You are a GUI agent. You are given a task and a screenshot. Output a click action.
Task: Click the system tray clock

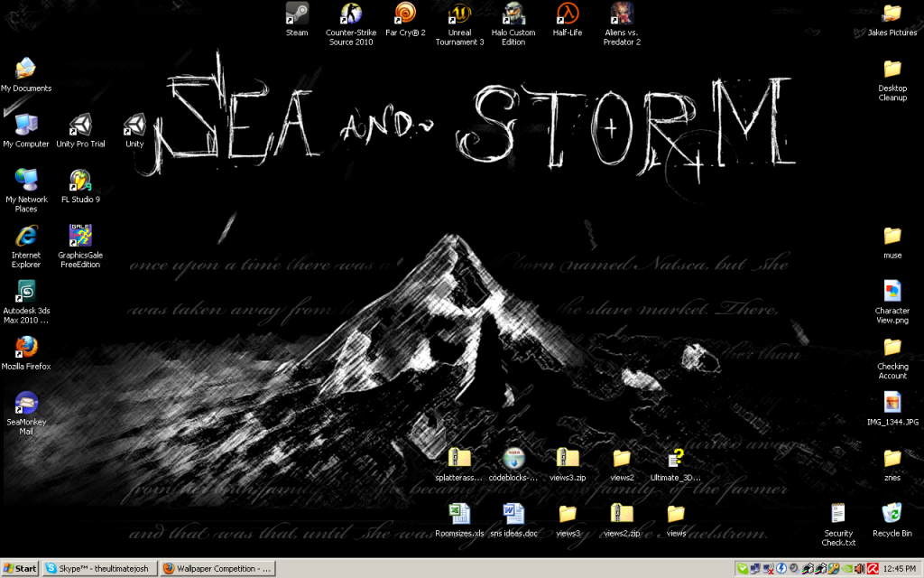(901, 568)
